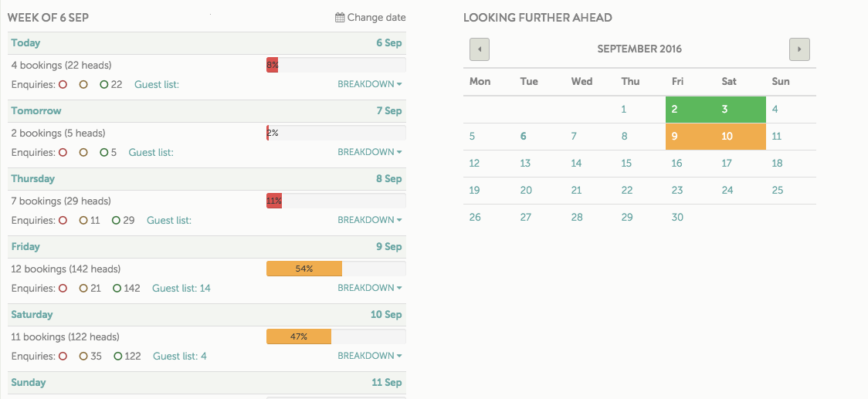Click text '12 bookings (142 heads)'
Viewport: 868px width, 399px height.
[x=66, y=269]
